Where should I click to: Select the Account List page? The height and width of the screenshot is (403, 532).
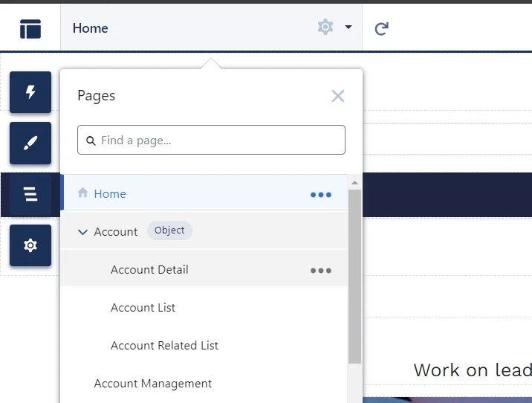pyautogui.click(x=143, y=308)
